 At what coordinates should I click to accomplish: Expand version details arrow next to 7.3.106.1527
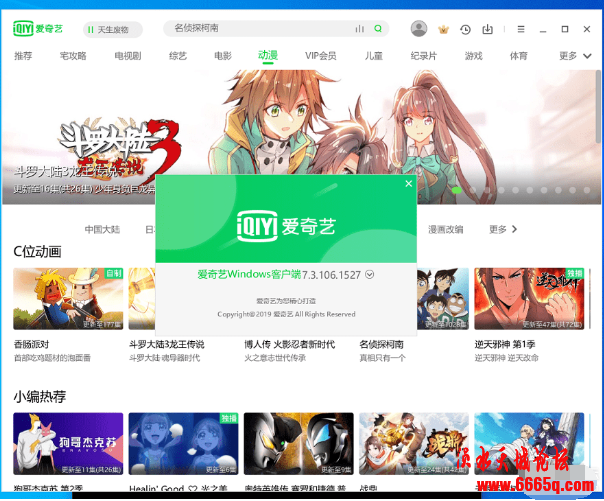tap(369, 275)
